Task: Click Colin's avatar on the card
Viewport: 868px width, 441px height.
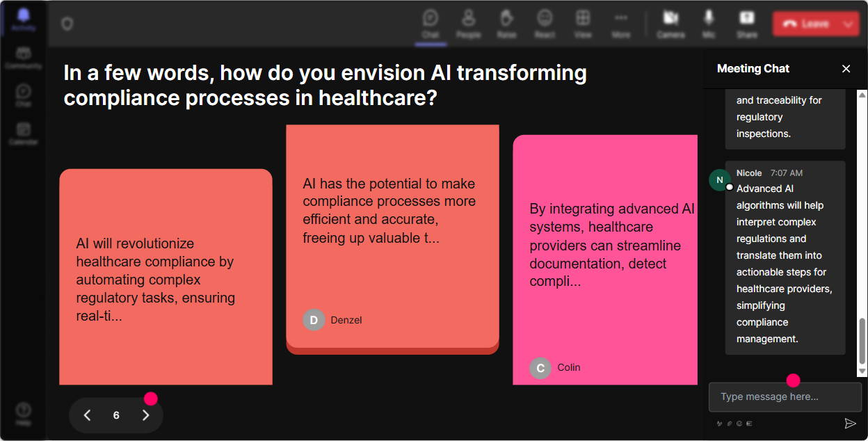Action: (540, 367)
